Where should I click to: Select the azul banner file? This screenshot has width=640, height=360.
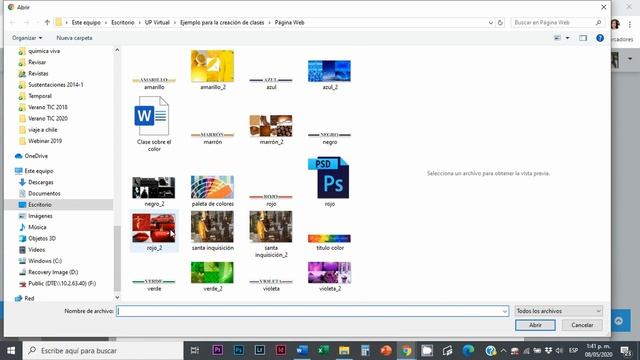[x=271, y=83]
